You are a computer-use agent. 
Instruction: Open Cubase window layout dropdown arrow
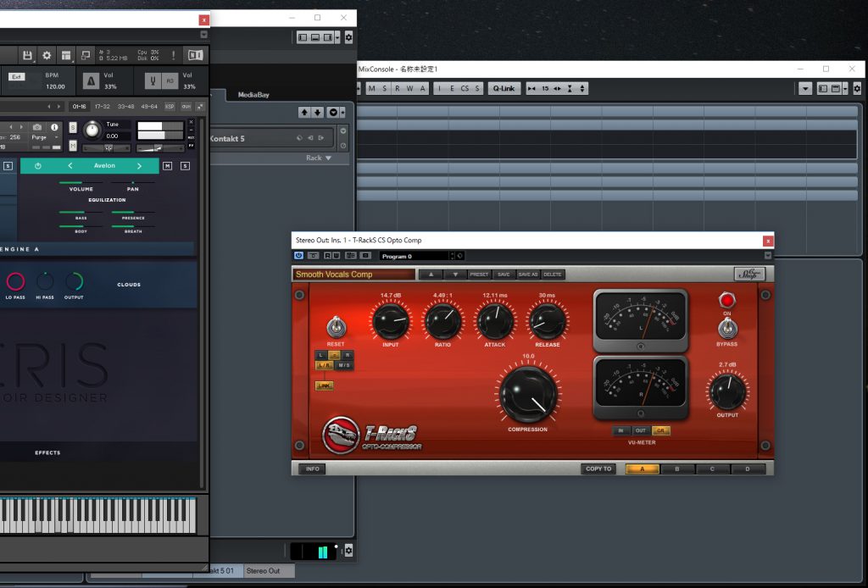click(x=337, y=37)
